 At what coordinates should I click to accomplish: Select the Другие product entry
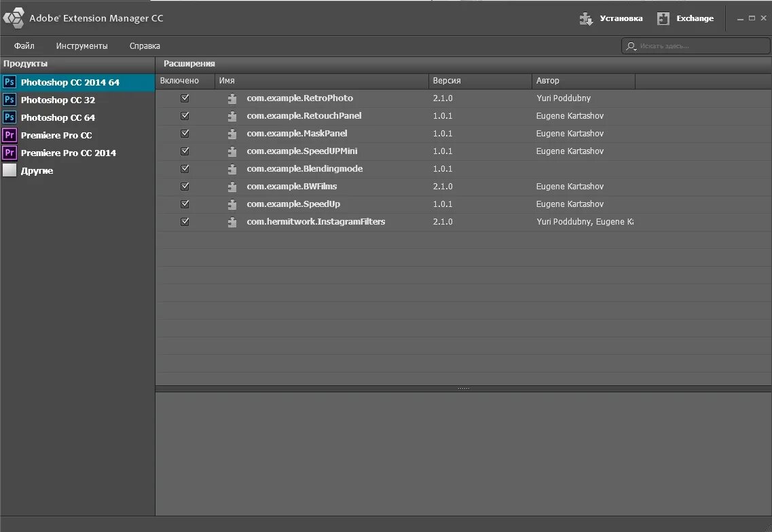tap(78, 170)
